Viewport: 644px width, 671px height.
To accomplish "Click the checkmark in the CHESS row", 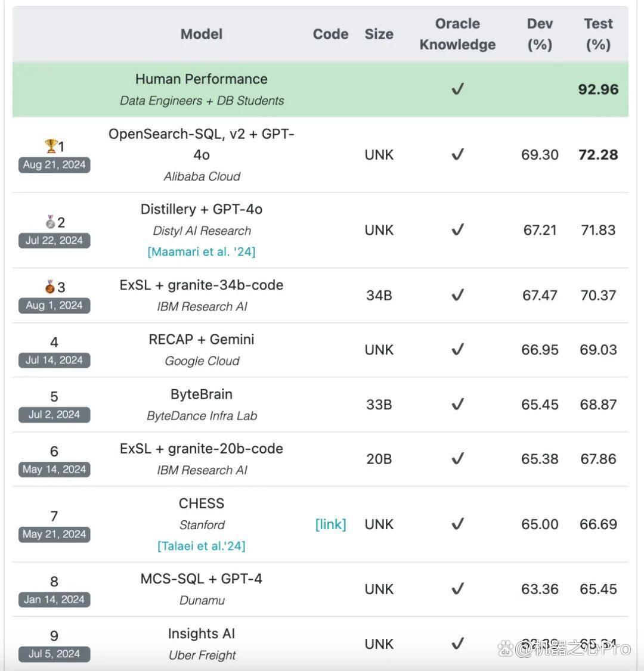I will [x=458, y=524].
